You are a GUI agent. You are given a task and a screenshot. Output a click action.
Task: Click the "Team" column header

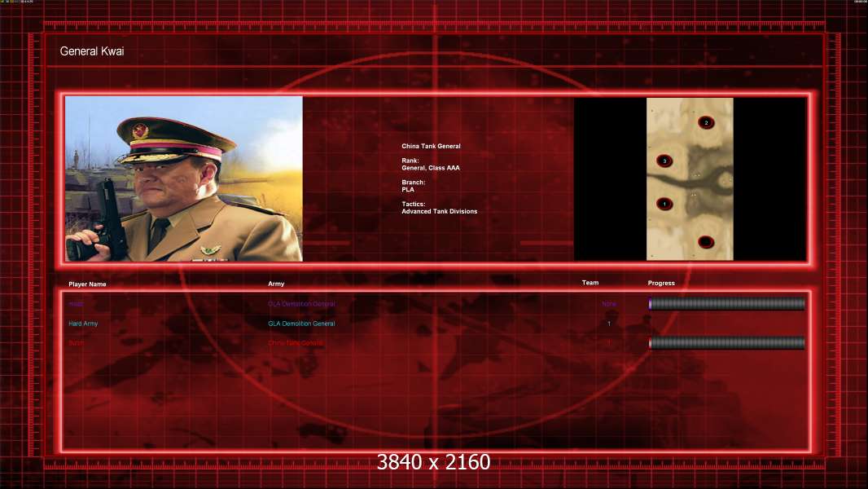coord(590,283)
